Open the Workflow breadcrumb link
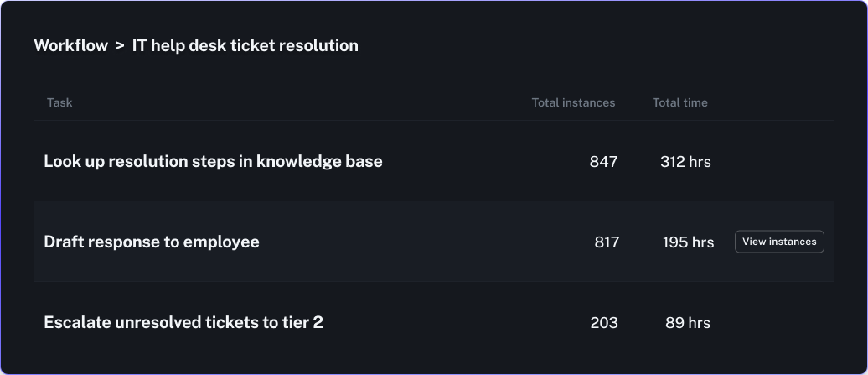 tap(70, 46)
